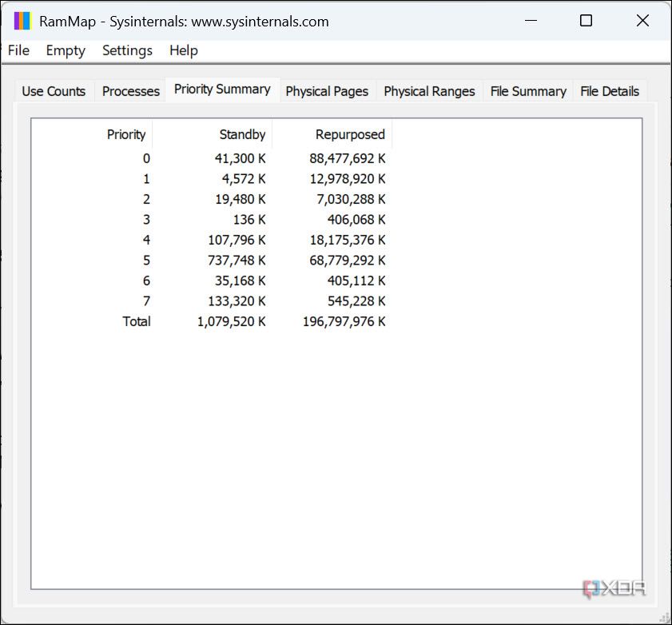This screenshot has width=672, height=625.
Task: Click standby value 41,300 K
Action: click(x=240, y=158)
